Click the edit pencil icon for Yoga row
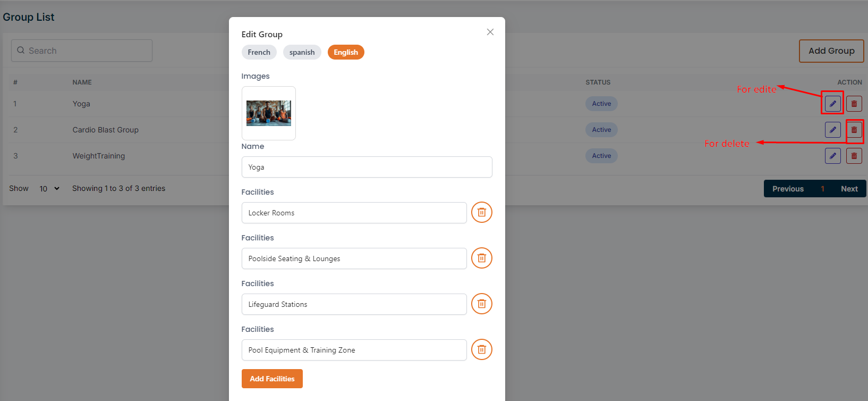868x401 pixels. (832, 104)
